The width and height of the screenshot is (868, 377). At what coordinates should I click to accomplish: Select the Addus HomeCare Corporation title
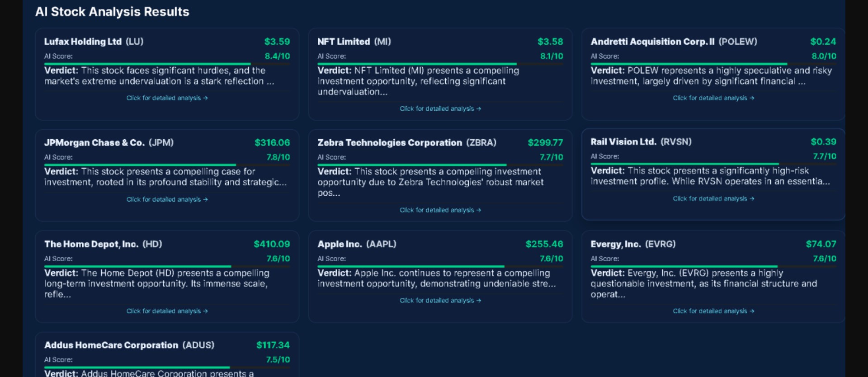click(129, 345)
